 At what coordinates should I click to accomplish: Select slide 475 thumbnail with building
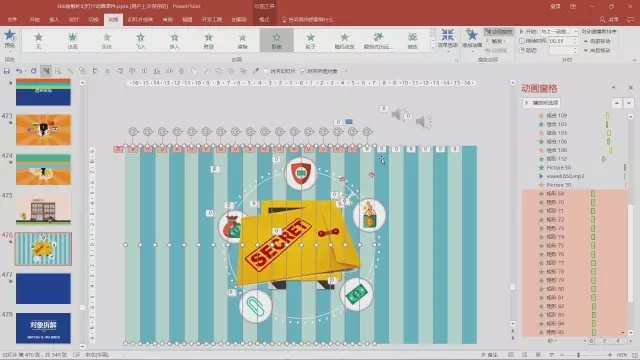tap(43, 209)
